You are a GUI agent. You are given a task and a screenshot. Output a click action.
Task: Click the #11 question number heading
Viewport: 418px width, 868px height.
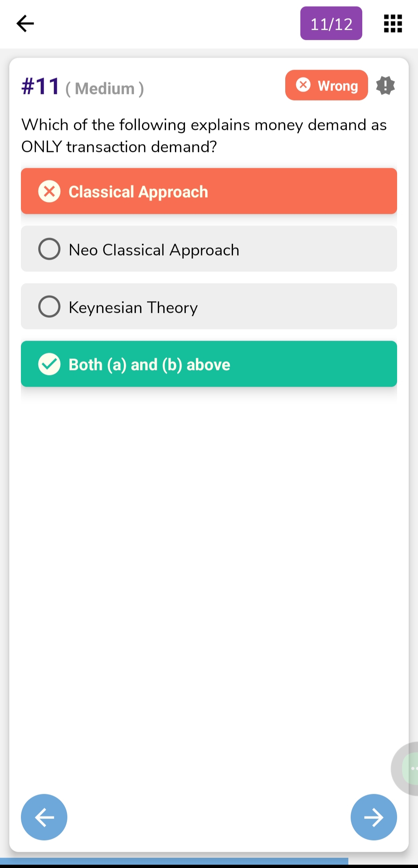coord(41,86)
